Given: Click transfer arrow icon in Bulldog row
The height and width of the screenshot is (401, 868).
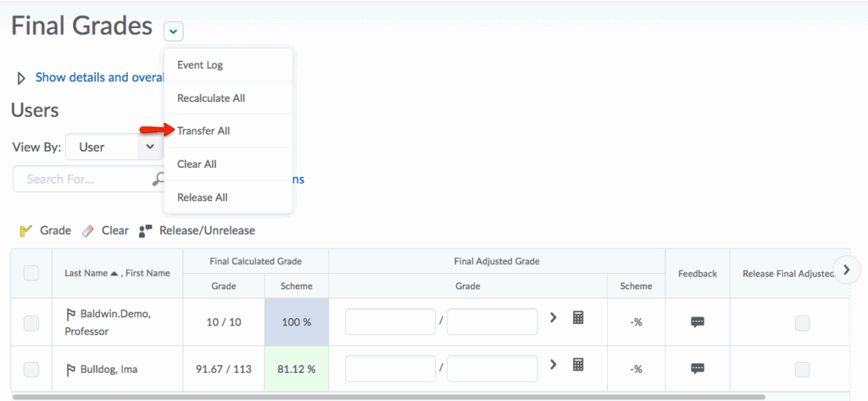Looking at the screenshot, I should [554, 365].
